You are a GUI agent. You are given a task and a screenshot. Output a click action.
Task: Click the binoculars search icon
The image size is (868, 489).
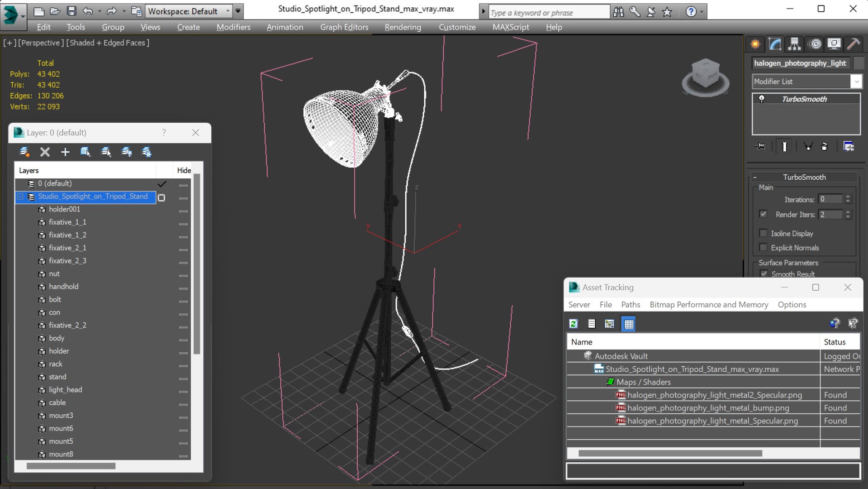(618, 12)
